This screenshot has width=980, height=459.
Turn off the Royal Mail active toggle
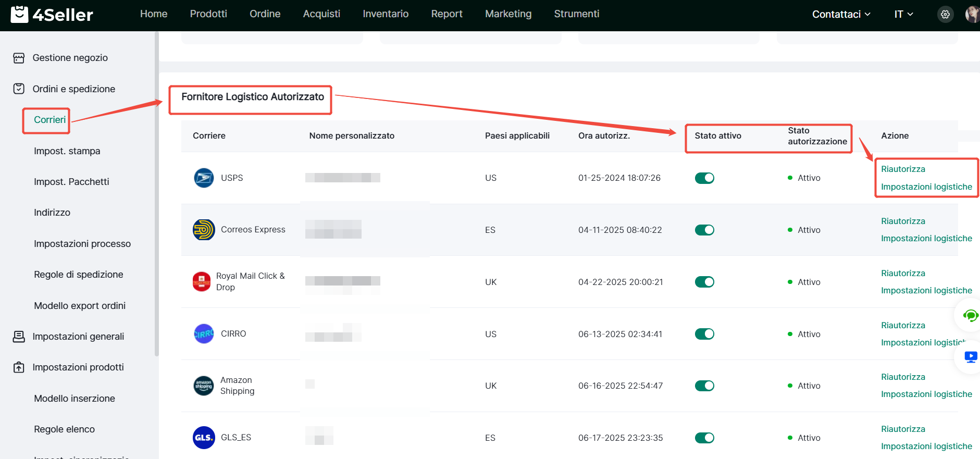704,282
